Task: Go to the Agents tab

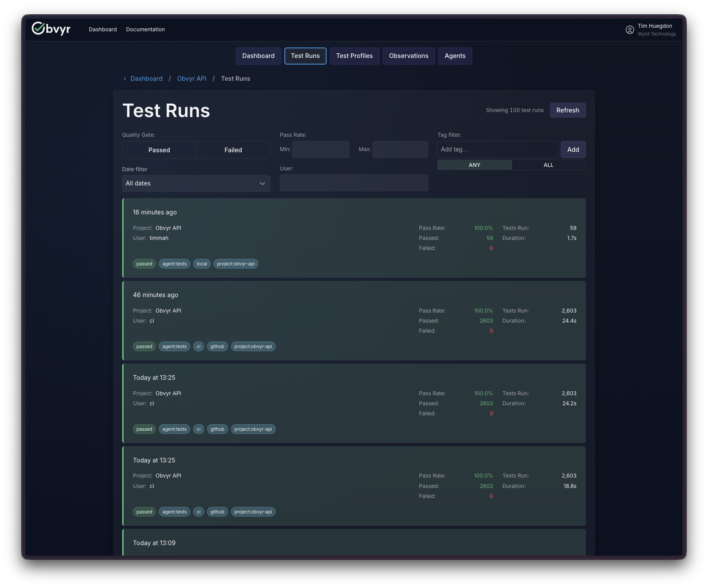Action: coord(455,56)
